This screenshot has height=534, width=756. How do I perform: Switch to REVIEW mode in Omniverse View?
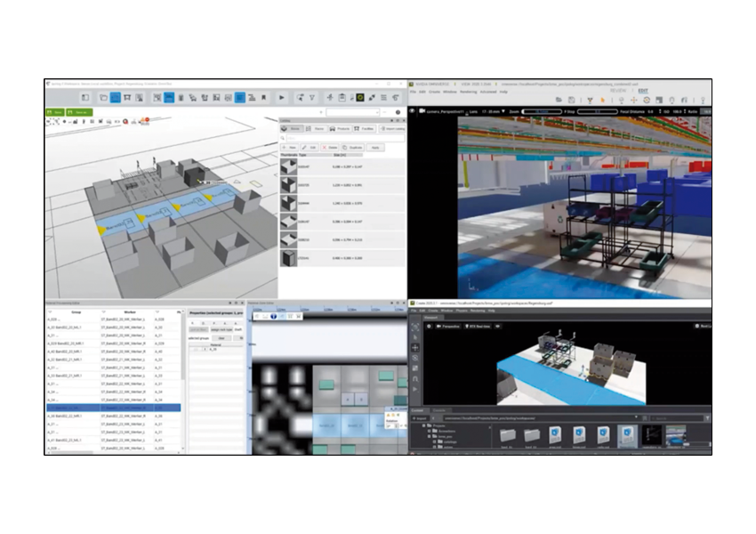(x=618, y=91)
